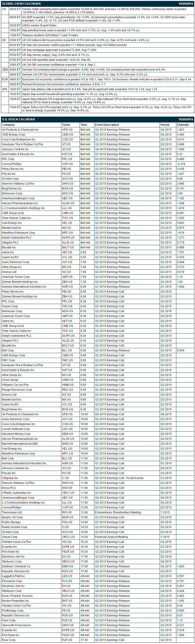Click 'Tesoro Corp' company name

pyautogui.click(x=10, y=306)
